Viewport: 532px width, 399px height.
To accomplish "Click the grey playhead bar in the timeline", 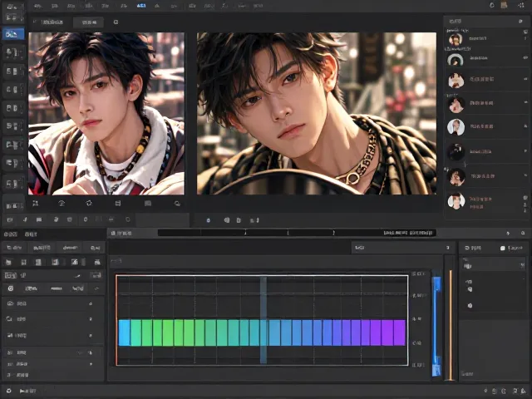I will click(263, 320).
